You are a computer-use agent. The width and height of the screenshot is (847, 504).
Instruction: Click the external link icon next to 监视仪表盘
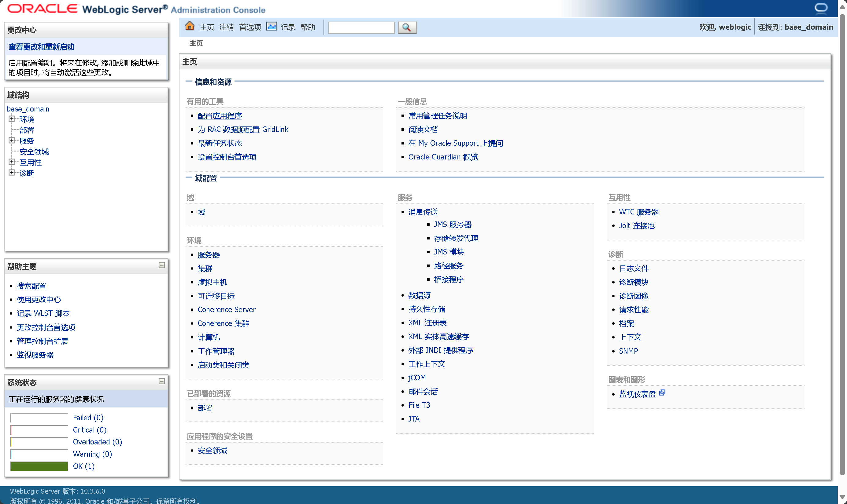coord(661,393)
